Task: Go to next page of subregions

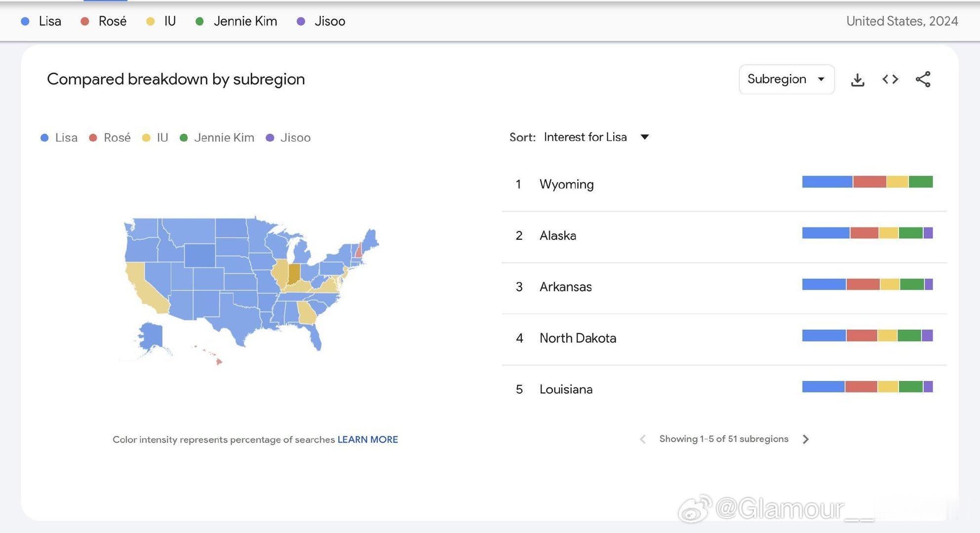Action: point(806,439)
